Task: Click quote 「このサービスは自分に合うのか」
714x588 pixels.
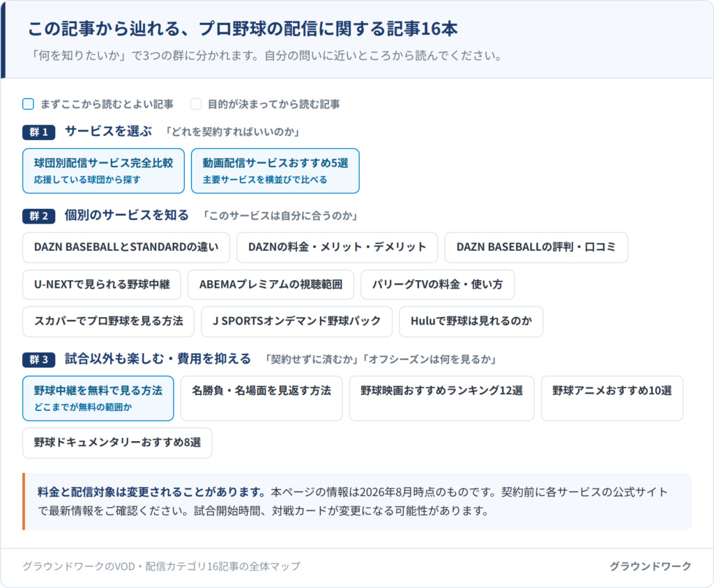Action: pyautogui.click(x=280, y=216)
